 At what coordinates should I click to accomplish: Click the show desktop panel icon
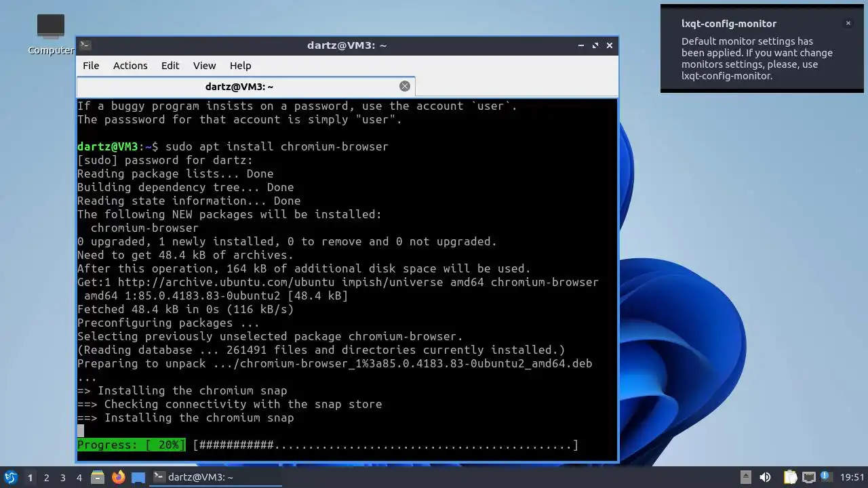(138, 477)
